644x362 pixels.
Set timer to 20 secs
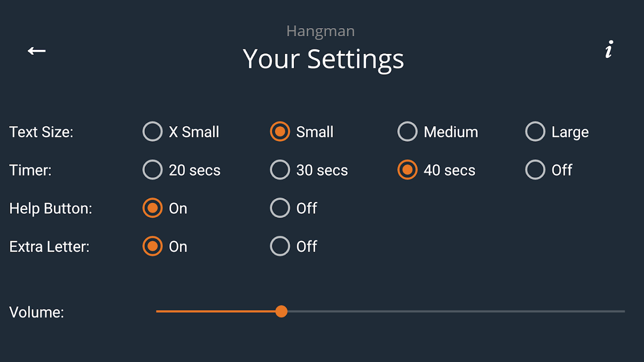(153, 170)
